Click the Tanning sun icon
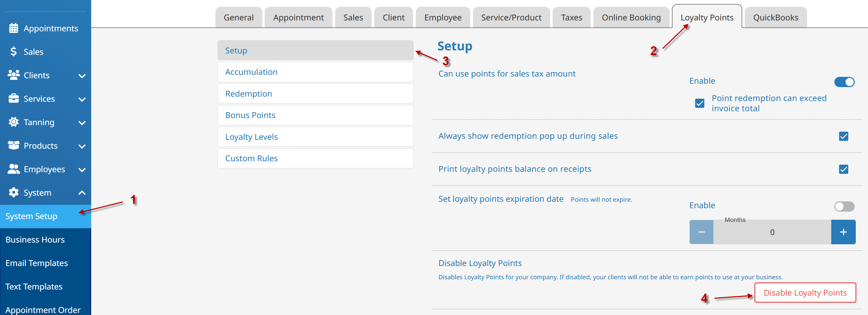Viewport: 868px width, 315px height. [x=14, y=122]
